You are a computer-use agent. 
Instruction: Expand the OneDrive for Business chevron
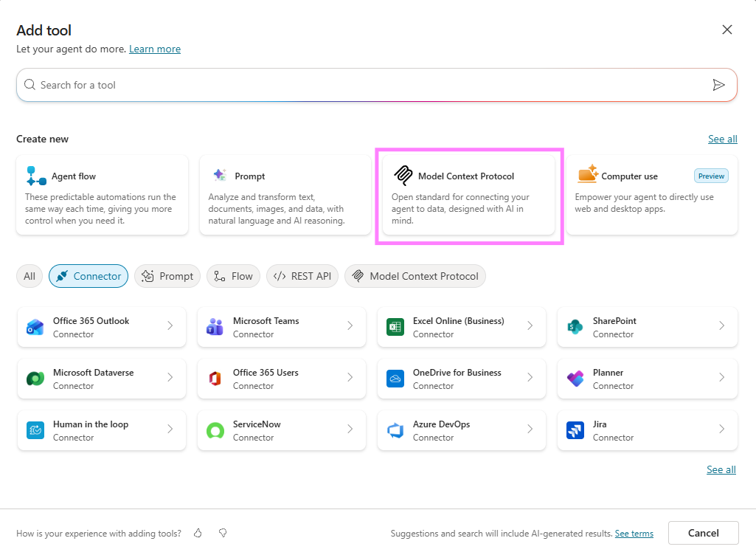530,377
